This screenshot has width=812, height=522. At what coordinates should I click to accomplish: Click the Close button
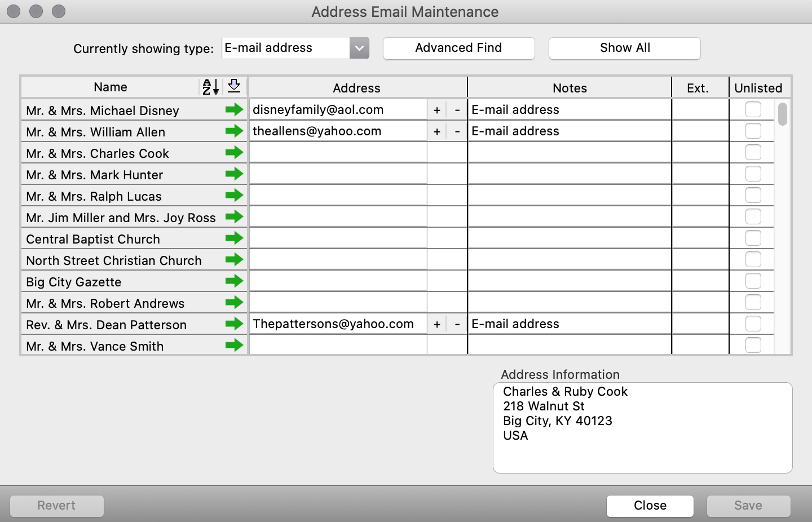pyautogui.click(x=650, y=506)
